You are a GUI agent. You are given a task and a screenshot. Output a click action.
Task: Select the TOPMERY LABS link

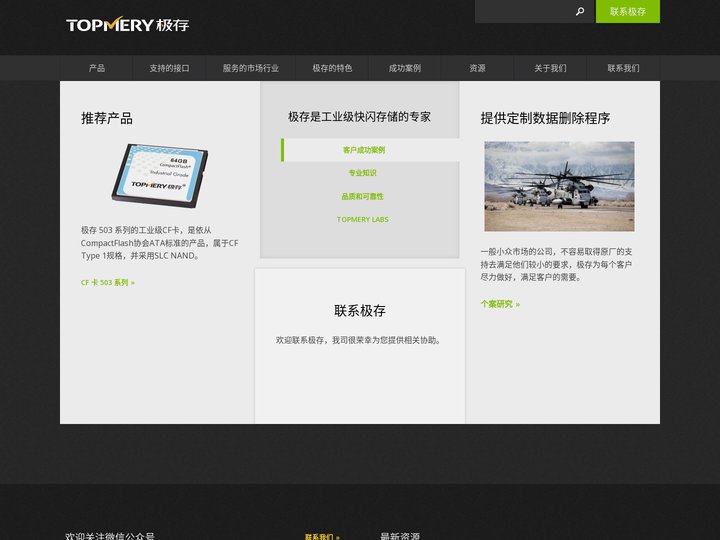(363, 219)
